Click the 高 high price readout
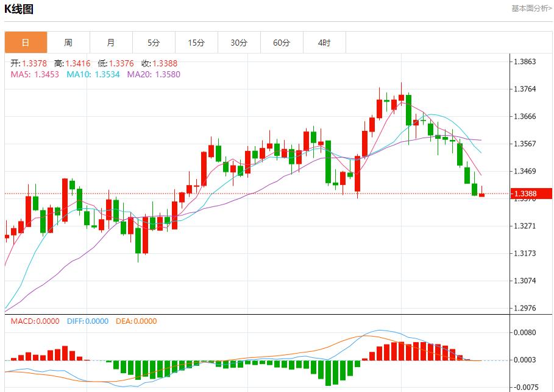The height and width of the screenshot is (392, 554). [x=73, y=63]
